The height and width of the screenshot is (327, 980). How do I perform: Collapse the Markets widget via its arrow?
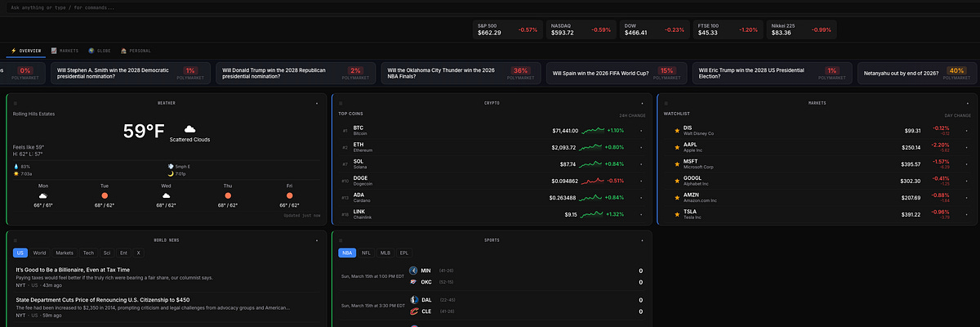click(x=968, y=103)
